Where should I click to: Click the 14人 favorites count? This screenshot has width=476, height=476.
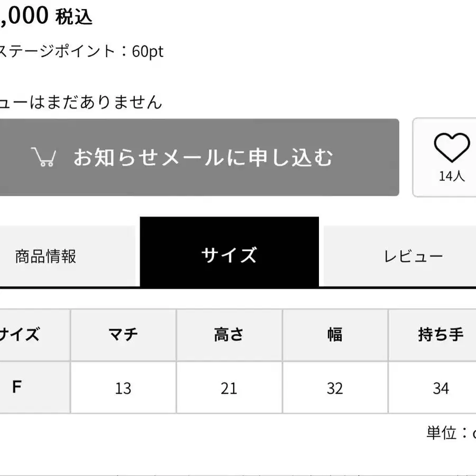click(451, 177)
